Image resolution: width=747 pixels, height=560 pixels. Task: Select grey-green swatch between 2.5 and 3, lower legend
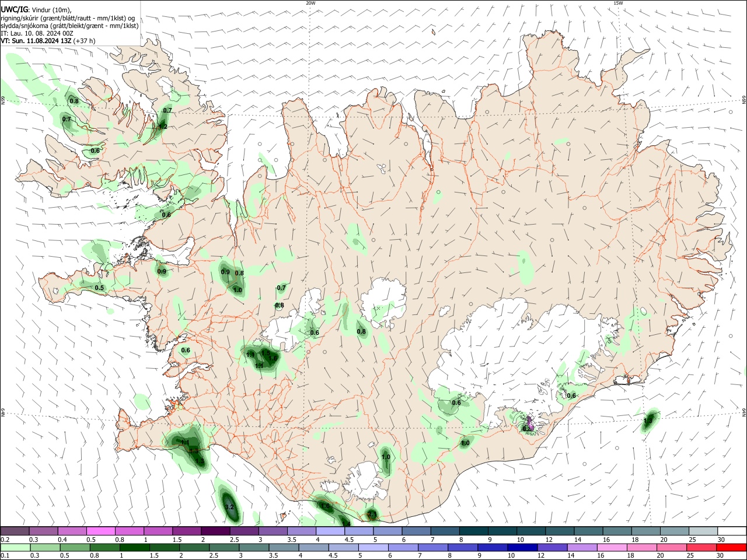[x=224, y=547]
